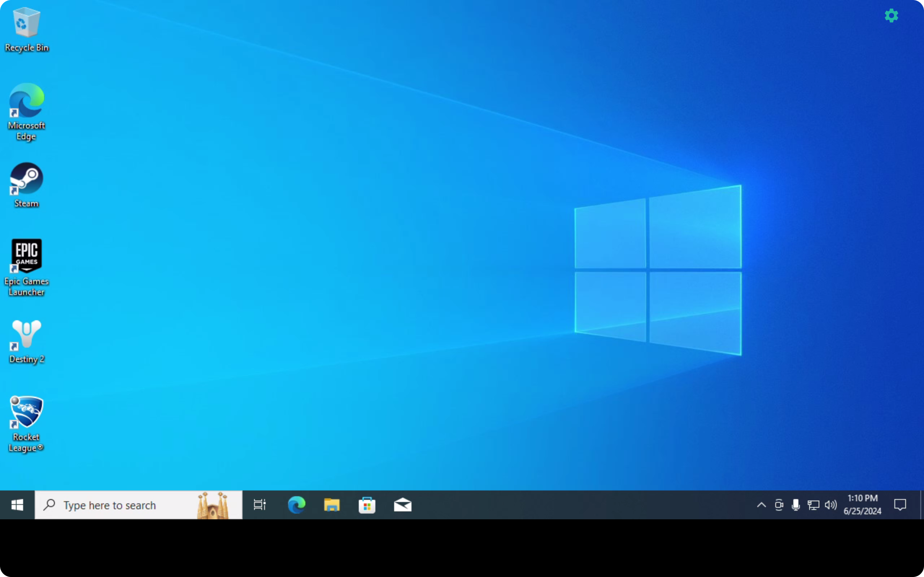This screenshot has width=924, height=577.
Task: Open the green gear settings icon
Action: [891, 16]
